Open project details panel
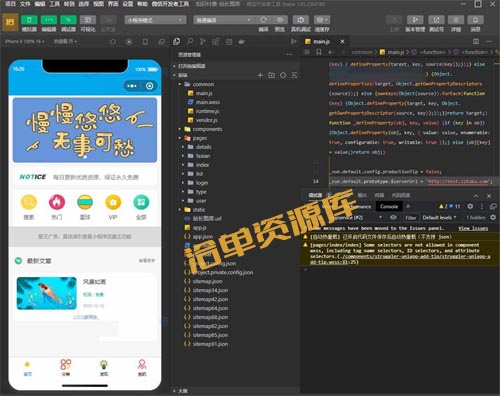 (x=456, y=20)
